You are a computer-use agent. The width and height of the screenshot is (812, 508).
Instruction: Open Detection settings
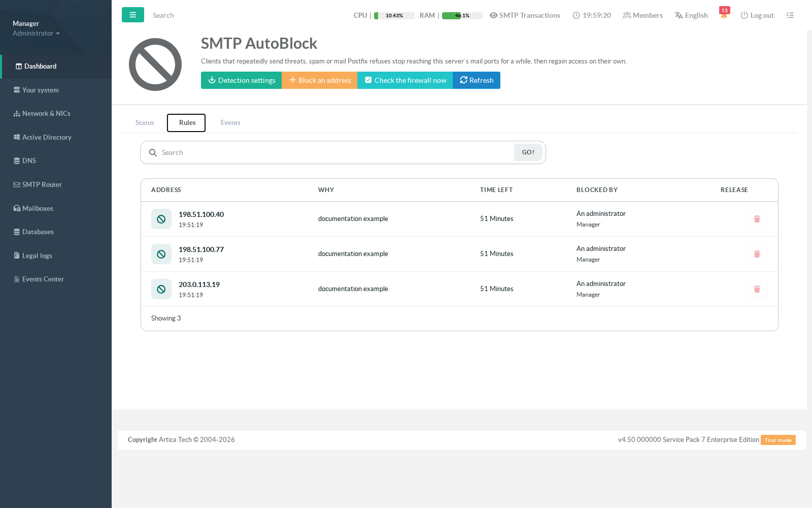(242, 80)
